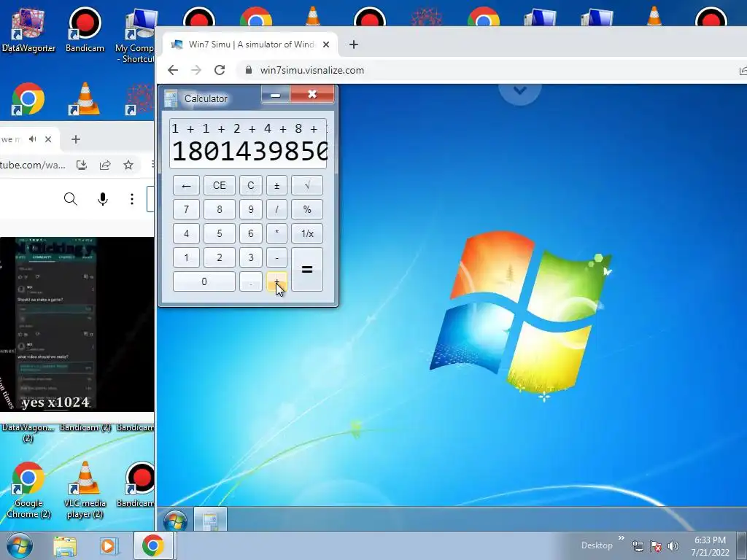Click the percent button on calculator
Viewport: 747px width, 560px height.
click(x=307, y=209)
